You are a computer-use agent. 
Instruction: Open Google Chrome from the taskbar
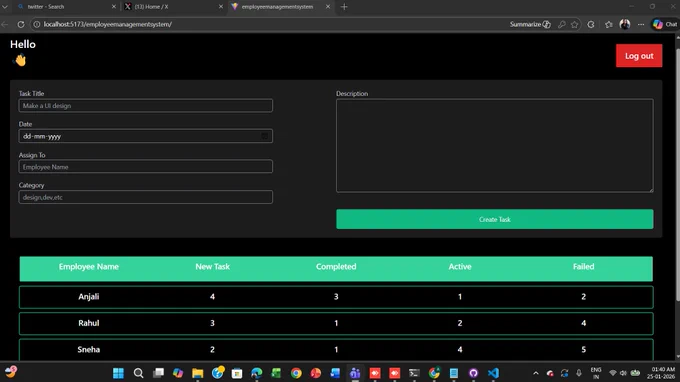[x=296, y=373]
